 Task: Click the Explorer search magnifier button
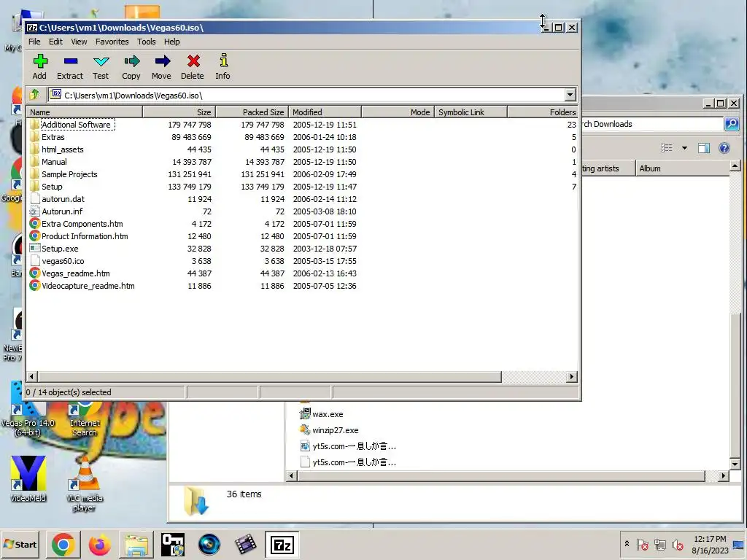tap(731, 124)
